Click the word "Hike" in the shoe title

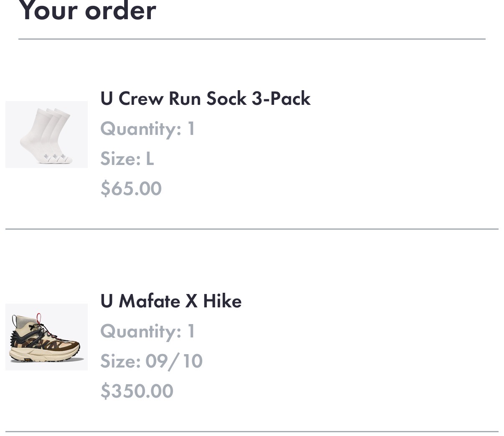[222, 301]
